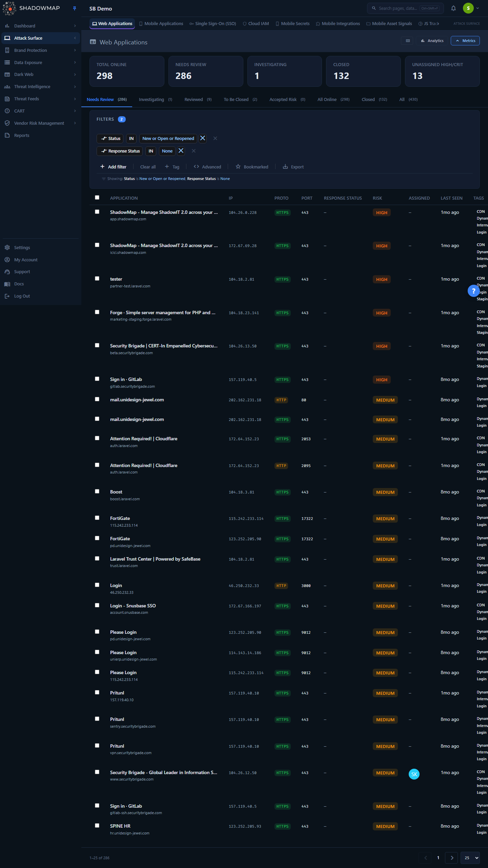Screen dimensions: 488x868
Task: Open Docs from the sidebar icon
Action: pos(7,284)
